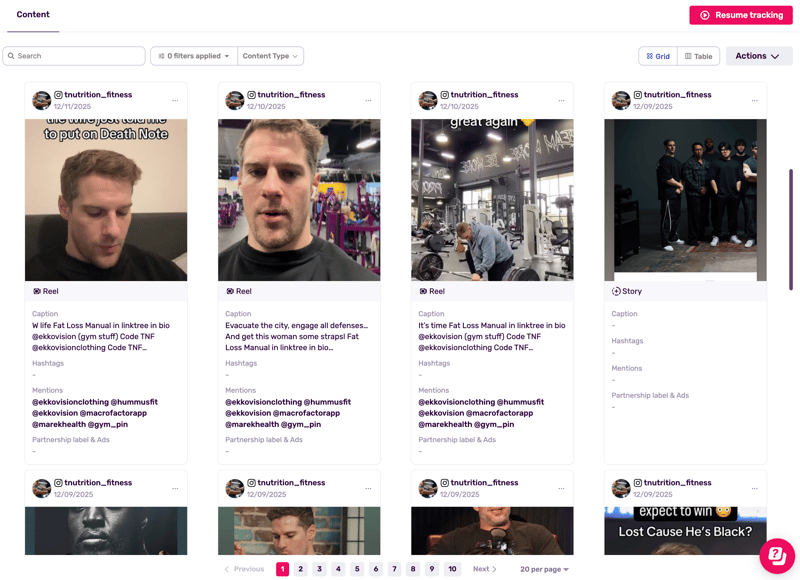Viewport: 800px width, 580px height.
Task: Open the 0 filters applied dropdown
Action: (194, 56)
